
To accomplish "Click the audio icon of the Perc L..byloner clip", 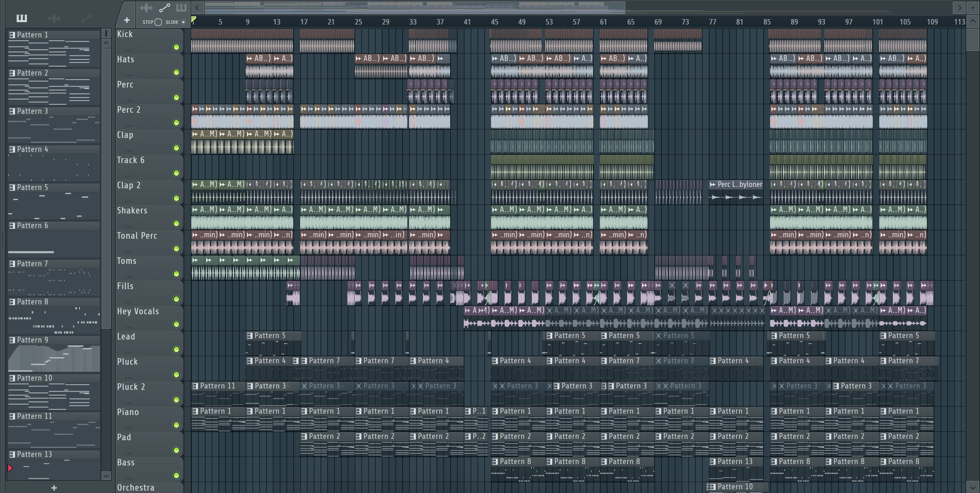I will pyautogui.click(x=713, y=185).
